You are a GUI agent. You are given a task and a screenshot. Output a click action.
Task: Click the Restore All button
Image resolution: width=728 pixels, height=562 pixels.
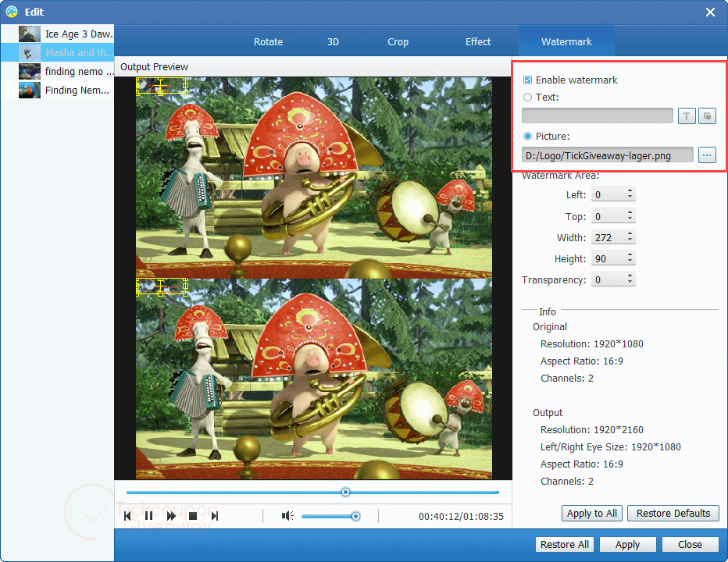(x=564, y=544)
